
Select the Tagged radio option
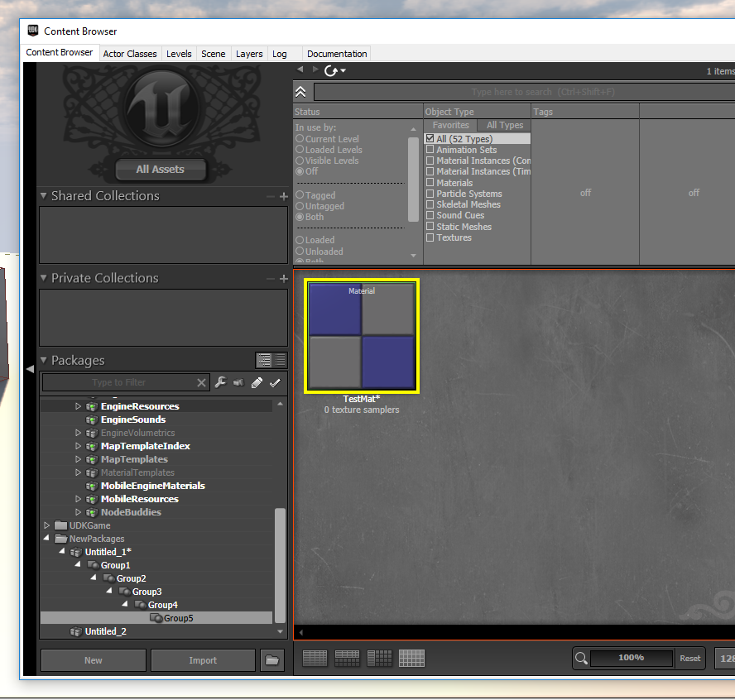tap(300, 195)
